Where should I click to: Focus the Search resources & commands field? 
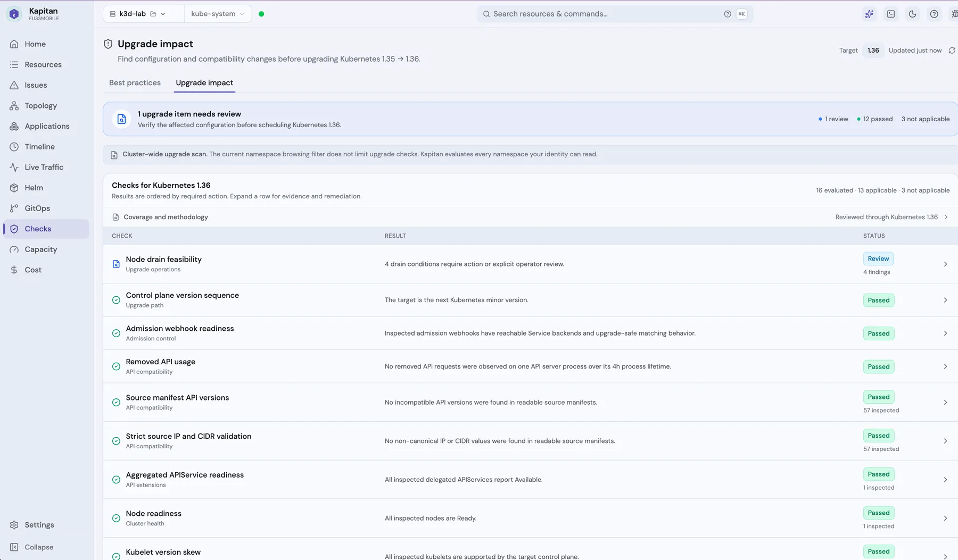pyautogui.click(x=615, y=14)
